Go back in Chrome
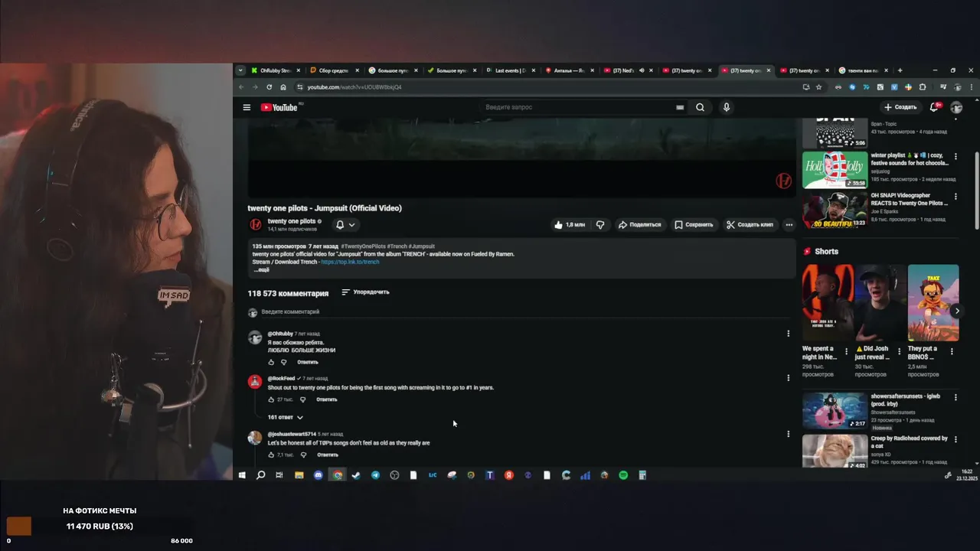Screen dimensions: 980x551 click(241, 87)
